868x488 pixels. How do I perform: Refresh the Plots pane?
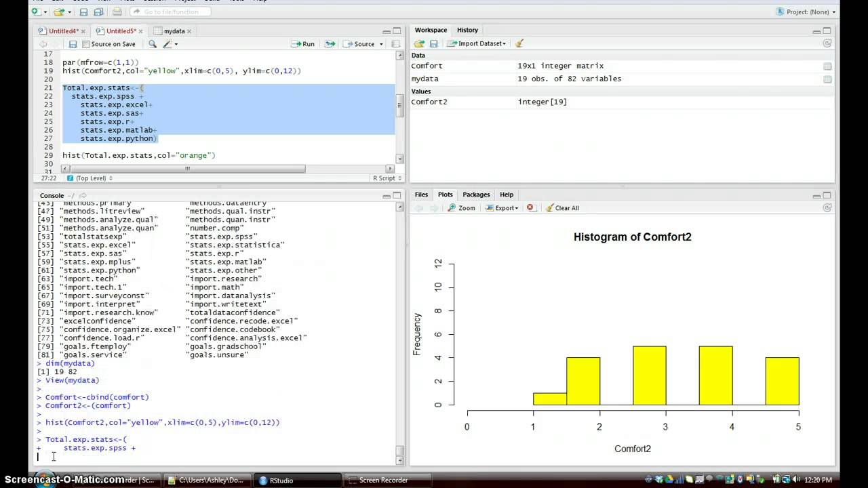(x=827, y=208)
